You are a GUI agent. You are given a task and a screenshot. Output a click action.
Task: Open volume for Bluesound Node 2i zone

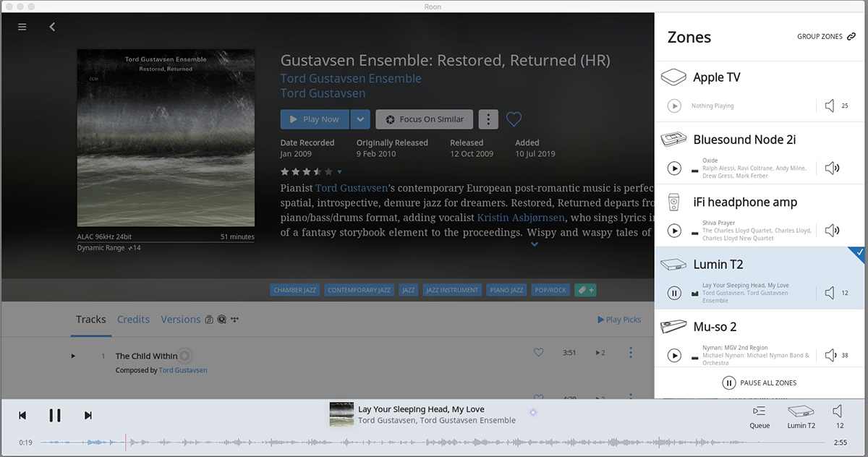pyautogui.click(x=833, y=168)
